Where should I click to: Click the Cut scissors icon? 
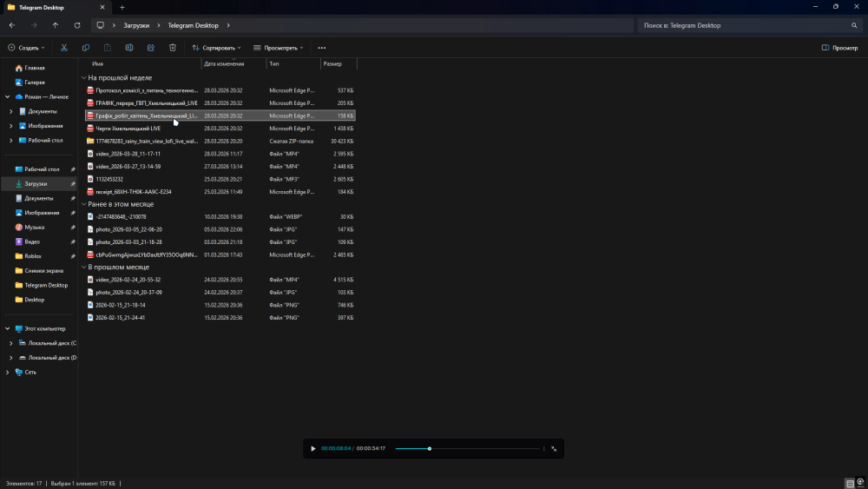(x=64, y=48)
